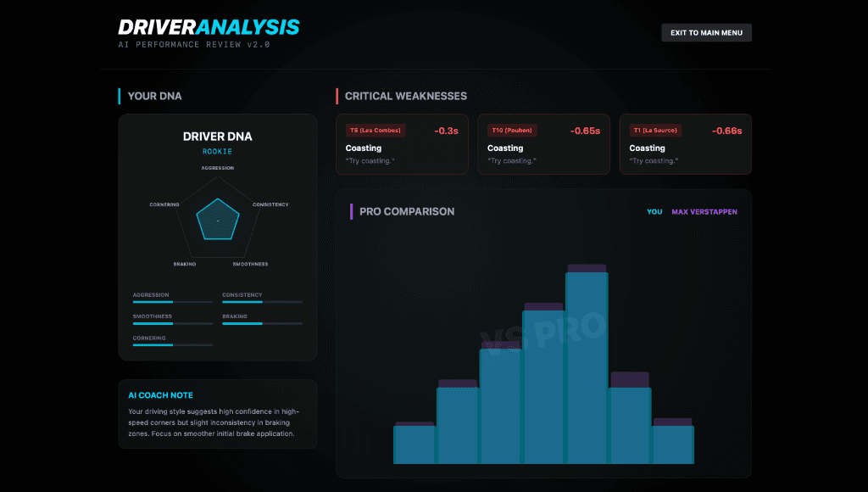The height and width of the screenshot is (492, 868).
Task: Toggle the MAX VERSTAPPEN comparison overlay
Action: (x=704, y=211)
